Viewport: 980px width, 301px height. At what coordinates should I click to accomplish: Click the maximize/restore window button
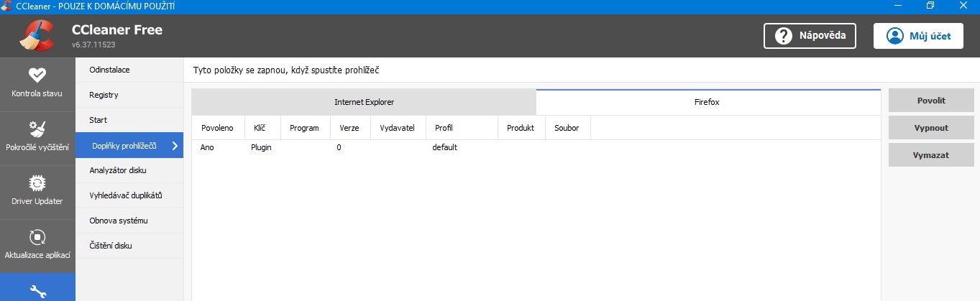[x=930, y=6]
